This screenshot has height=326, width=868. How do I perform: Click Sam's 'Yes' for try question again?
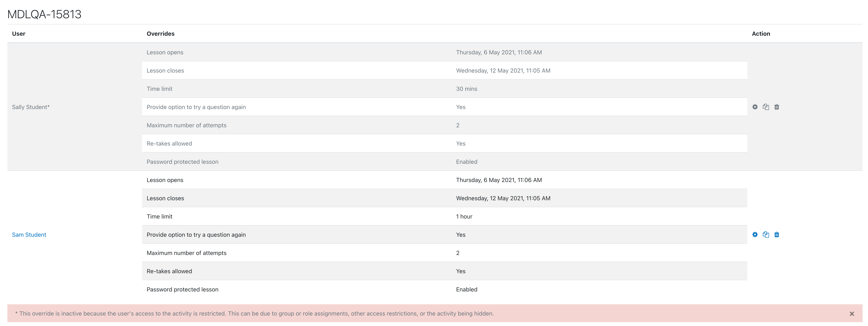pyautogui.click(x=461, y=235)
